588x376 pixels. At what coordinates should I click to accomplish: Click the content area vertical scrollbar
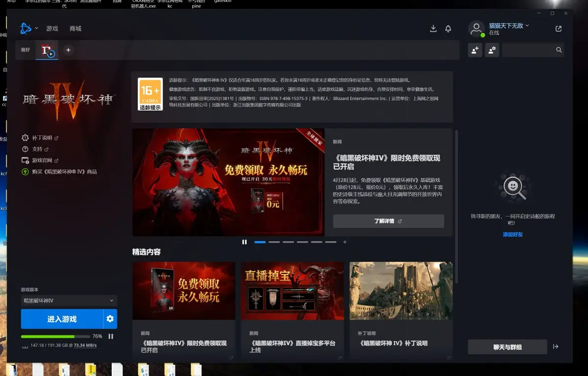[457, 206]
